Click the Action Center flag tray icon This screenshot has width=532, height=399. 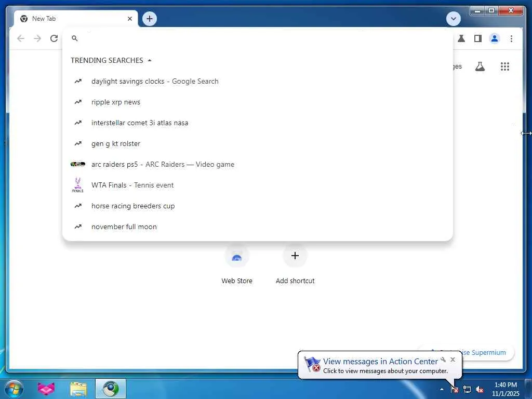tap(455, 389)
